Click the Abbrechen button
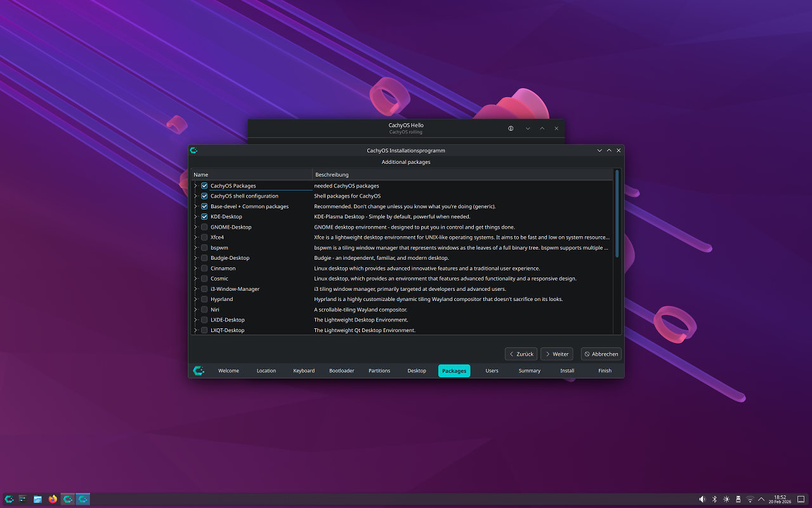The width and height of the screenshot is (812, 508). (601, 354)
